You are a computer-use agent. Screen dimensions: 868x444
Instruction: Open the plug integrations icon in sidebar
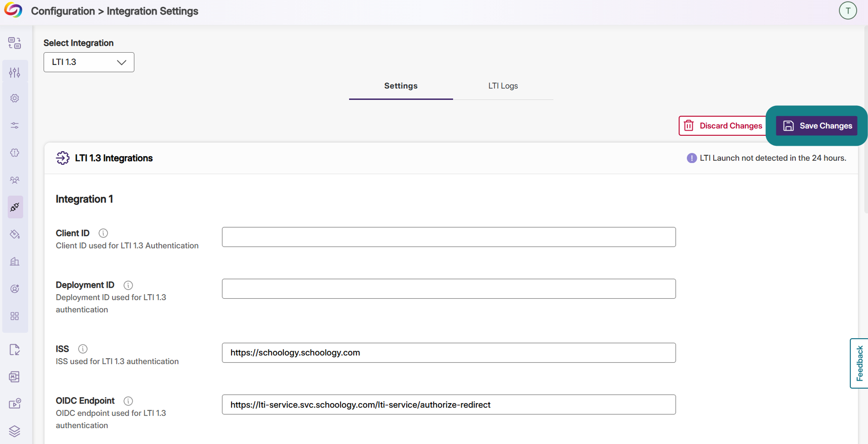pyautogui.click(x=15, y=207)
